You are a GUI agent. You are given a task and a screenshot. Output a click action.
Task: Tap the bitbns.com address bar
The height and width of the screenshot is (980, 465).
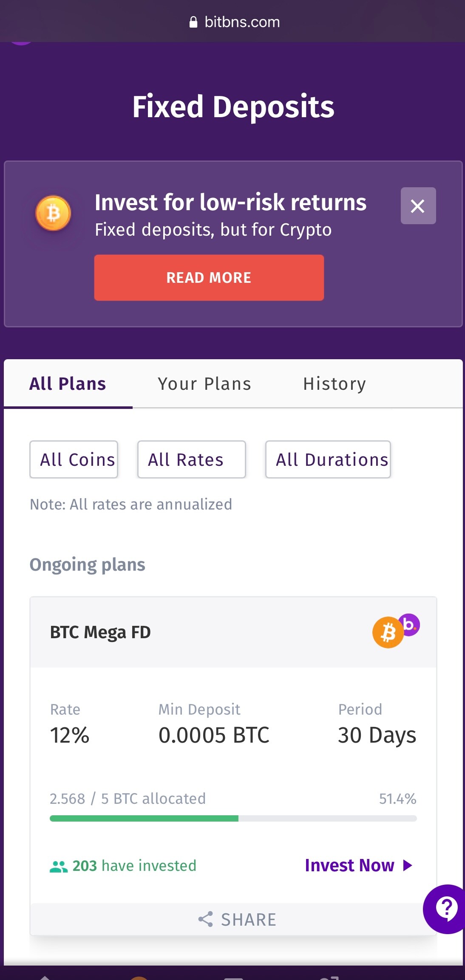click(x=242, y=22)
